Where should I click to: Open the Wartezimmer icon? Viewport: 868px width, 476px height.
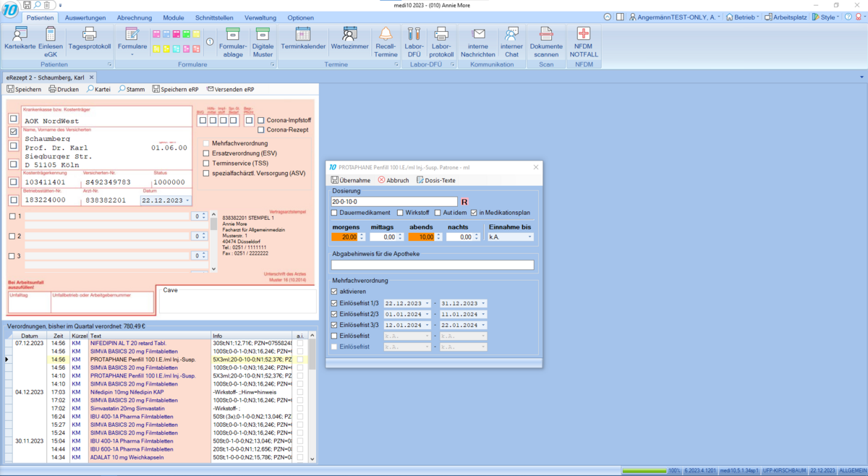pos(350,34)
